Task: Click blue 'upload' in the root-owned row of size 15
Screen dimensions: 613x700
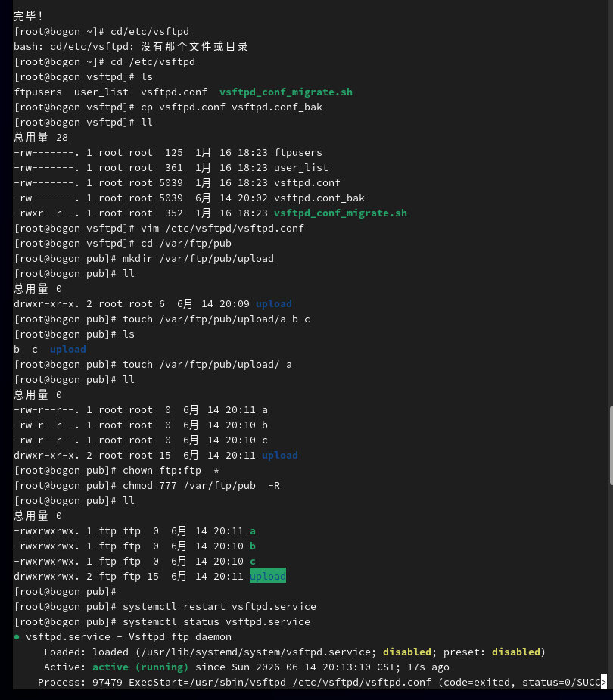Action: click(x=280, y=456)
